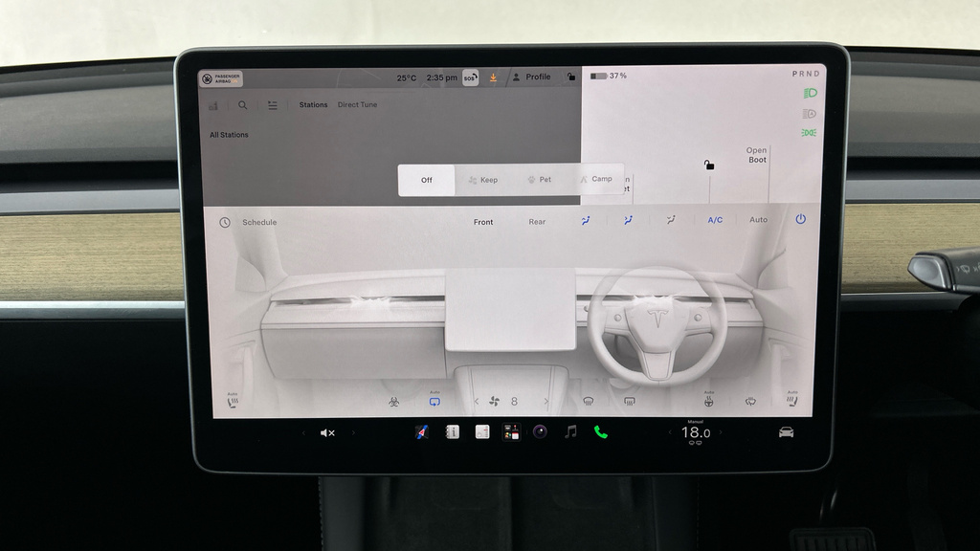Tap the padlock icon in status bar
This screenshot has height=551, width=980.
click(x=571, y=77)
